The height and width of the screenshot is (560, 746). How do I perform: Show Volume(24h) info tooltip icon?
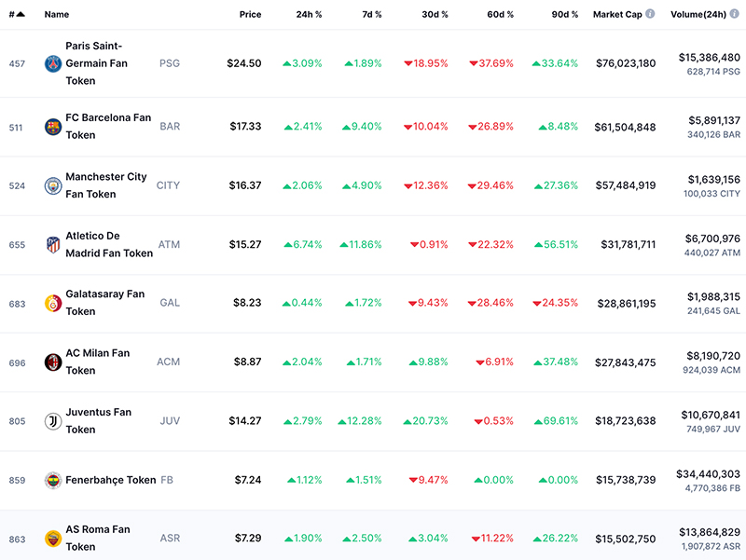735,14
